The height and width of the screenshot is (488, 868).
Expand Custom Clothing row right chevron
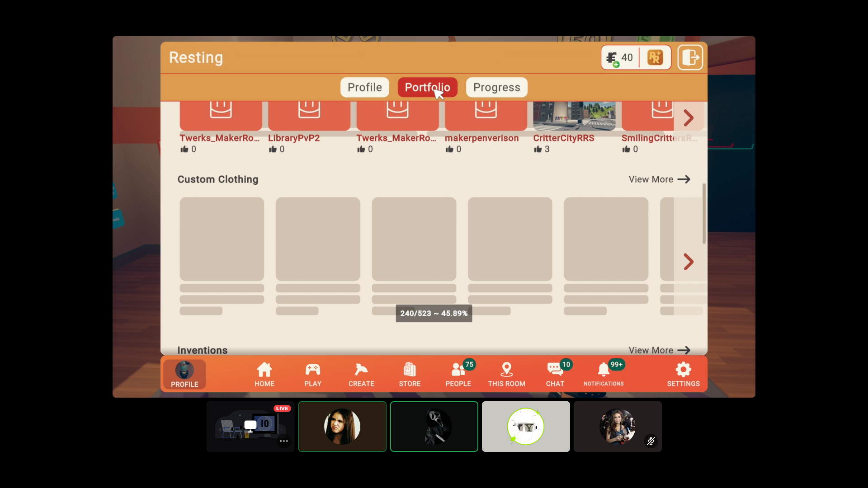point(688,262)
